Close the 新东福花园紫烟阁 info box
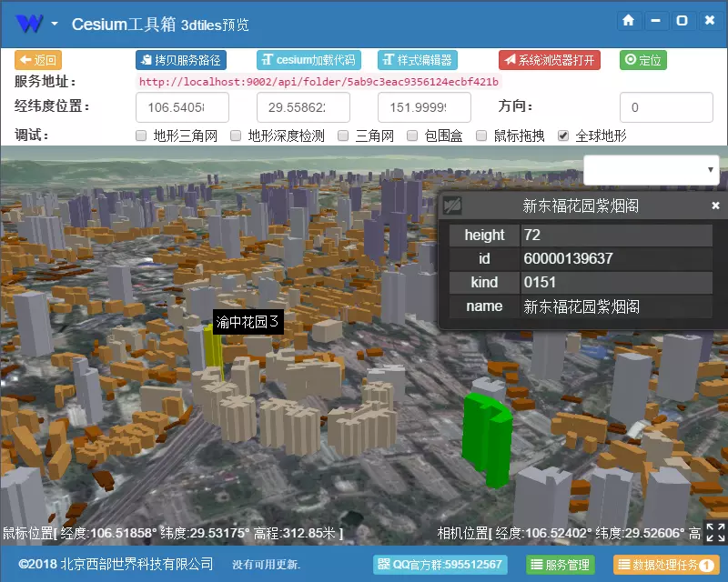 [x=715, y=206]
